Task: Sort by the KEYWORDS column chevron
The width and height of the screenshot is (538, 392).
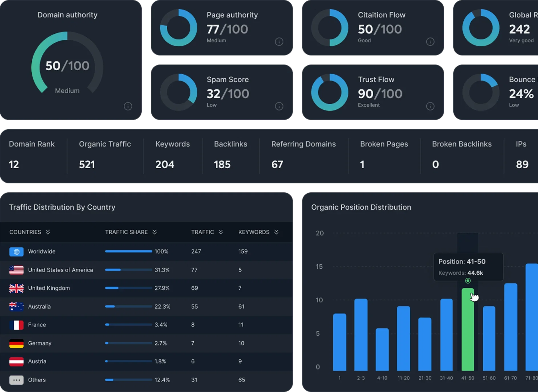Action: click(276, 232)
